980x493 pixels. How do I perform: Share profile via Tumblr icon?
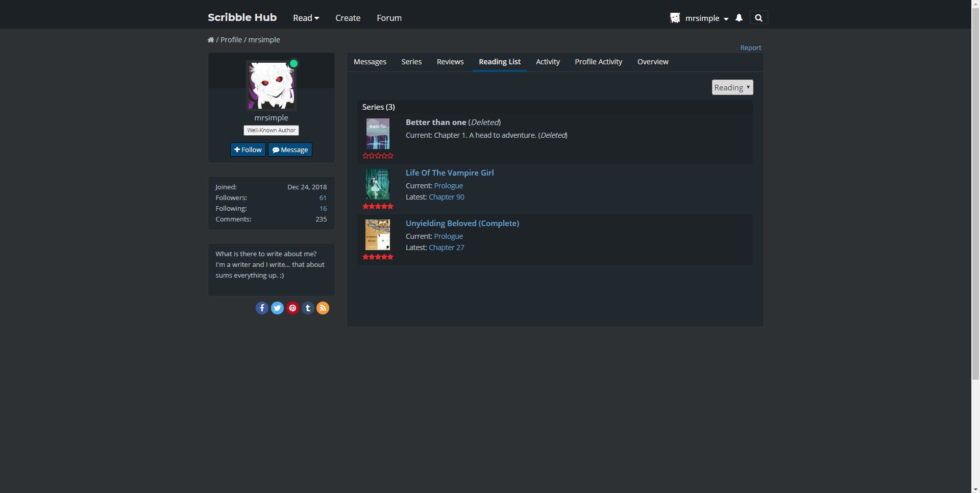tap(308, 308)
